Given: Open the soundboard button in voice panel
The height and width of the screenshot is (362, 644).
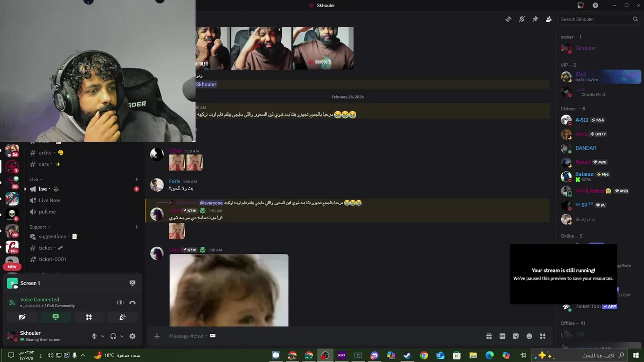Looking at the screenshot, I should click(x=122, y=317).
